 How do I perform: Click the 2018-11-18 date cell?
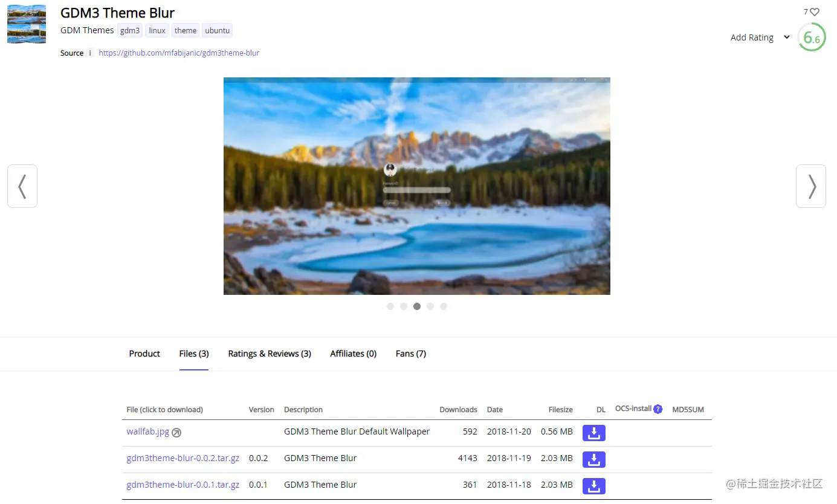coord(509,485)
